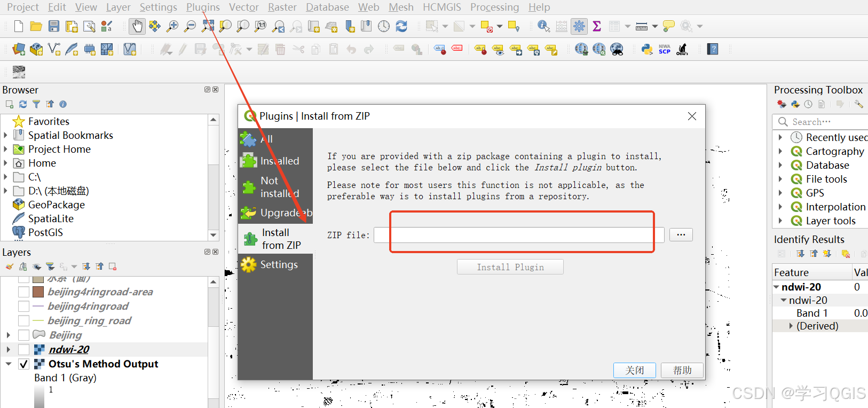Launch the NIWA SCP plugin icon

tap(665, 50)
